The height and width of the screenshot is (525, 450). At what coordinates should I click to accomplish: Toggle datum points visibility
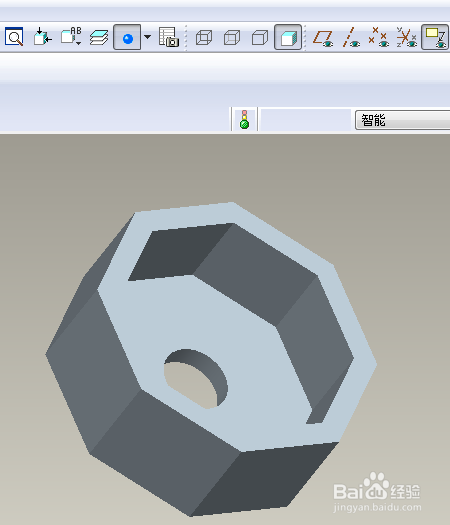click(x=379, y=38)
